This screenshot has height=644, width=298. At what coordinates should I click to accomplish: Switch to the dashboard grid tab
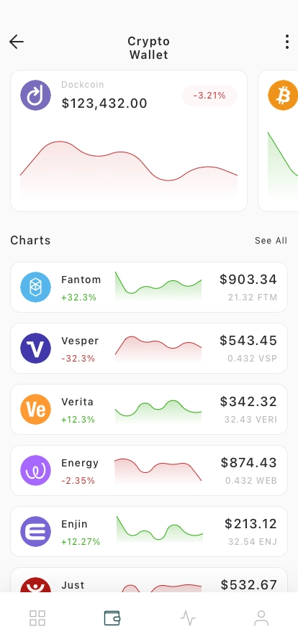[37, 618]
